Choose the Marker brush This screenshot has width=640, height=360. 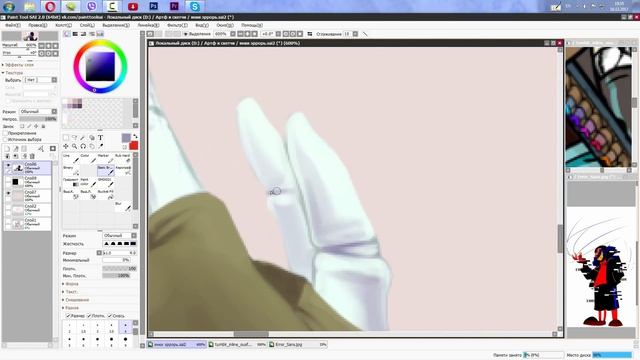point(105,159)
